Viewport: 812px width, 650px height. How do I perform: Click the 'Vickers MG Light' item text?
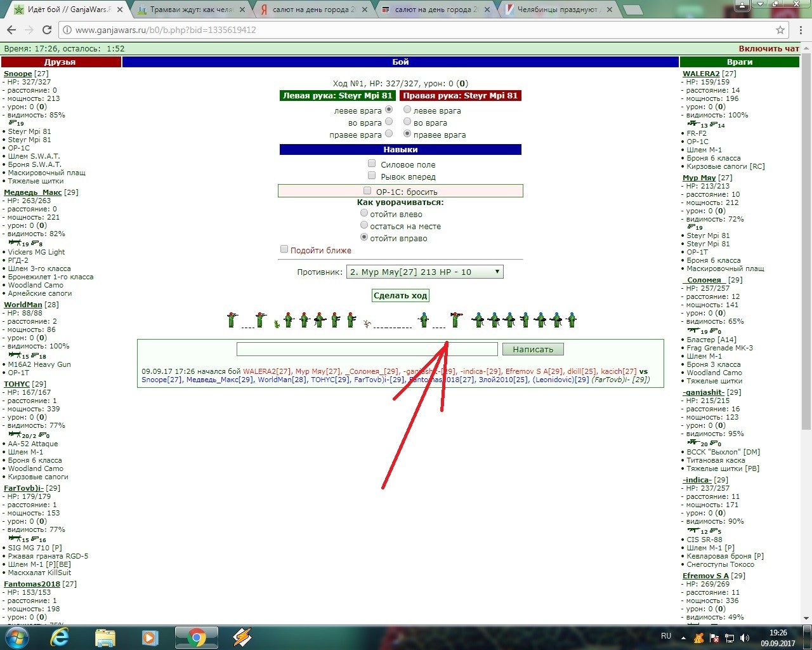(37, 252)
